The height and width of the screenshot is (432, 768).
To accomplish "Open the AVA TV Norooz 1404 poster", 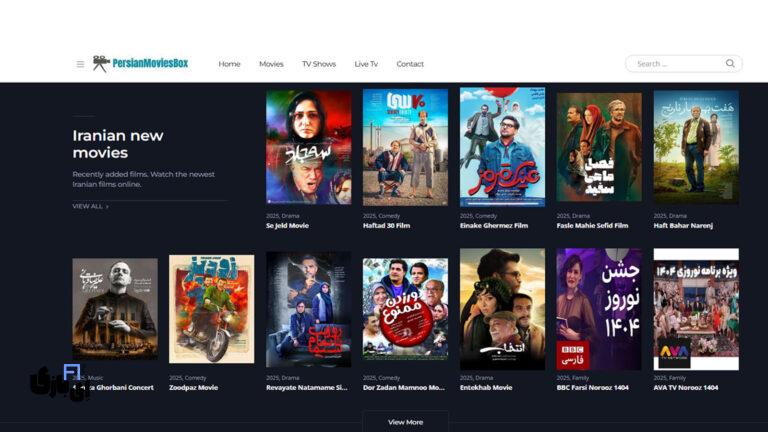I will point(696,309).
